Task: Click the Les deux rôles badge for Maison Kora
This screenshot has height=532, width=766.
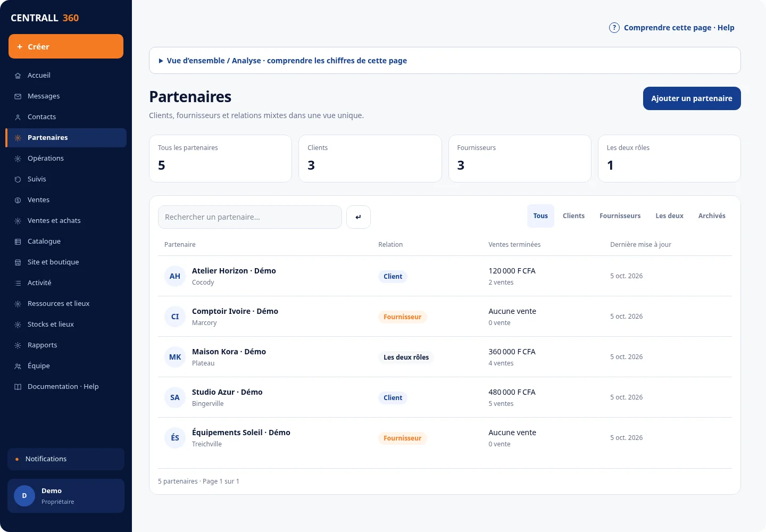Action: (x=406, y=358)
